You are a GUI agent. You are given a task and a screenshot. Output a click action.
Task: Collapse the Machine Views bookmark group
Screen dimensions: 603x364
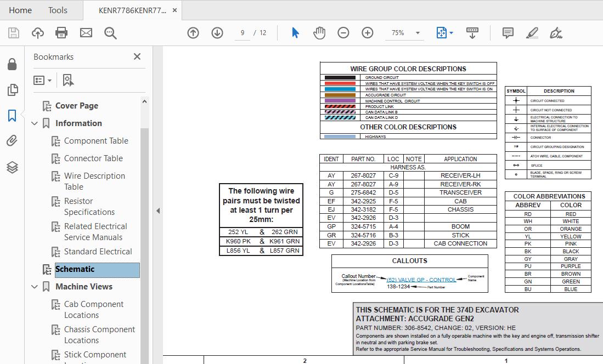(x=35, y=287)
